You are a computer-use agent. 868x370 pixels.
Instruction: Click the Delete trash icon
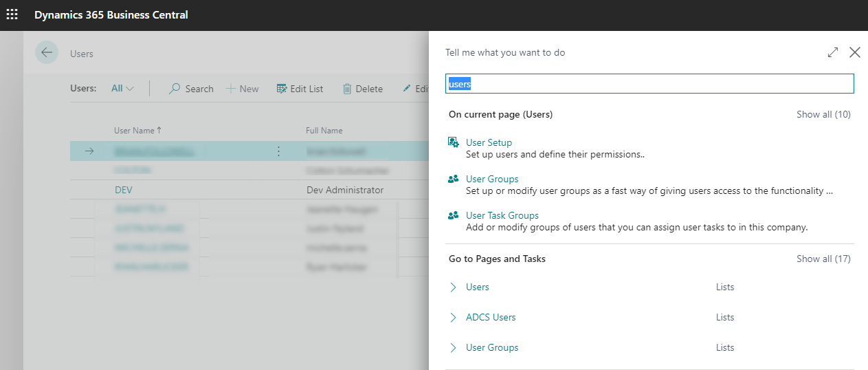pyautogui.click(x=347, y=89)
